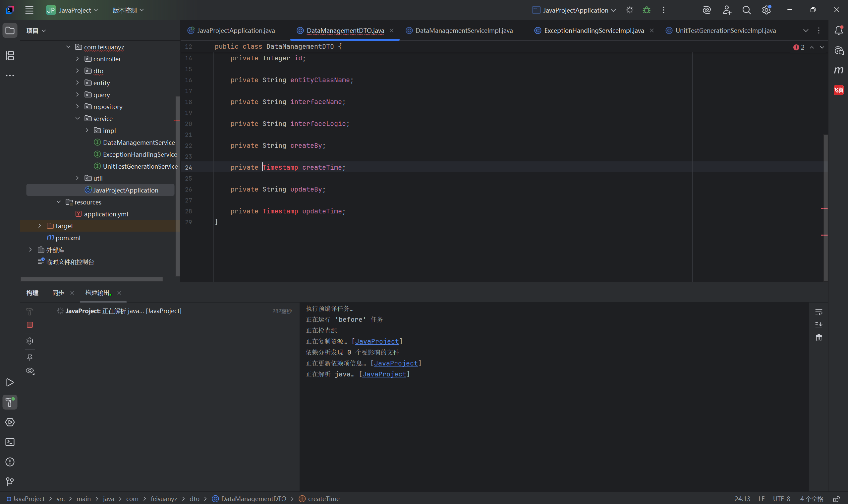This screenshot has width=848, height=504.
Task: Open the Structure tool window icon
Action: (x=10, y=55)
